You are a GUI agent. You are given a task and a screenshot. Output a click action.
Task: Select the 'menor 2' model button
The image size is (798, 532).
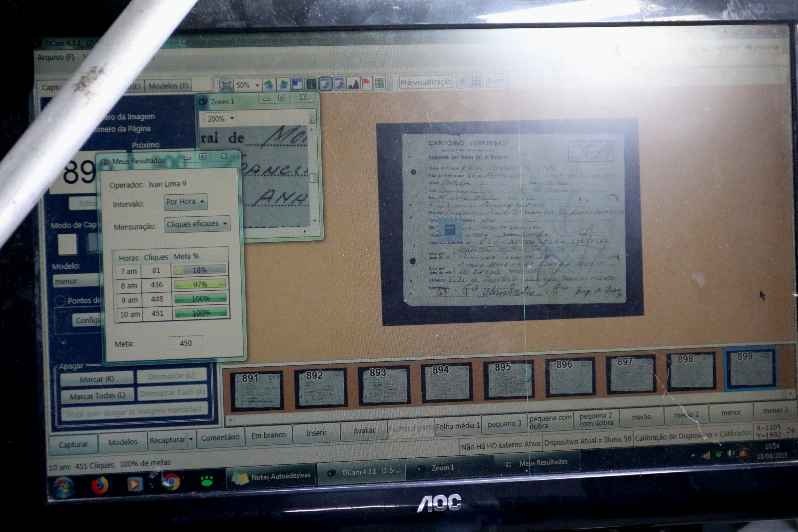coord(776,410)
